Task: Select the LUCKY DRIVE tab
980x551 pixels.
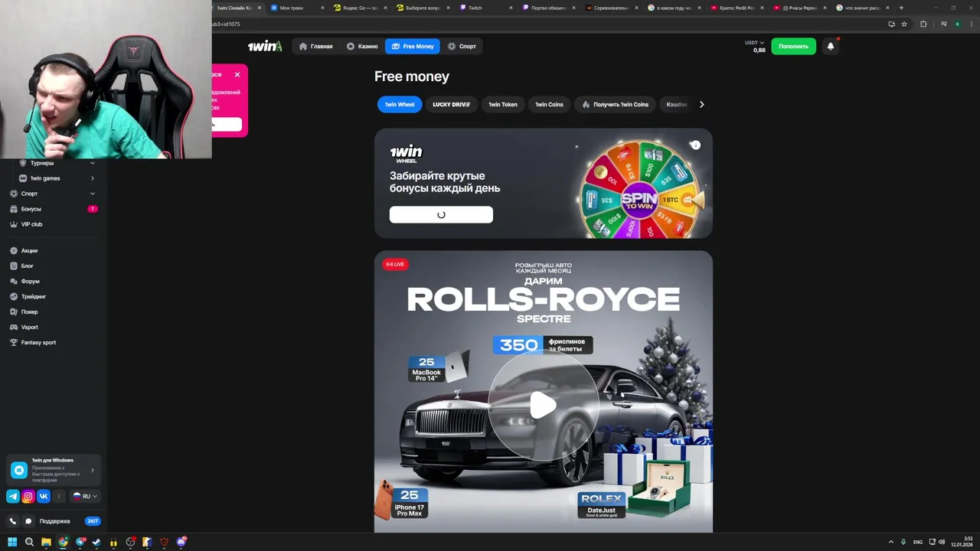Action: point(451,105)
